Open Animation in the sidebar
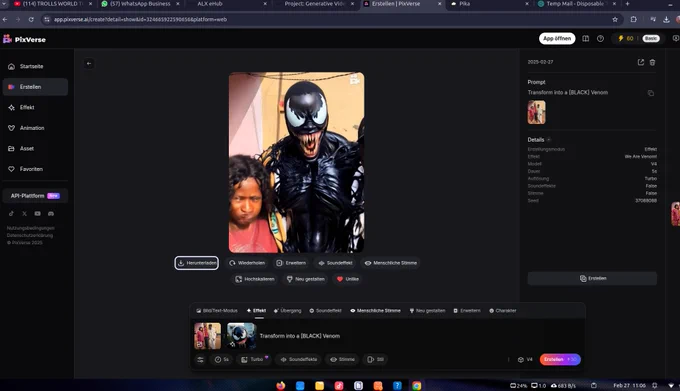This screenshot has height=391, width=680. (35, 128)
